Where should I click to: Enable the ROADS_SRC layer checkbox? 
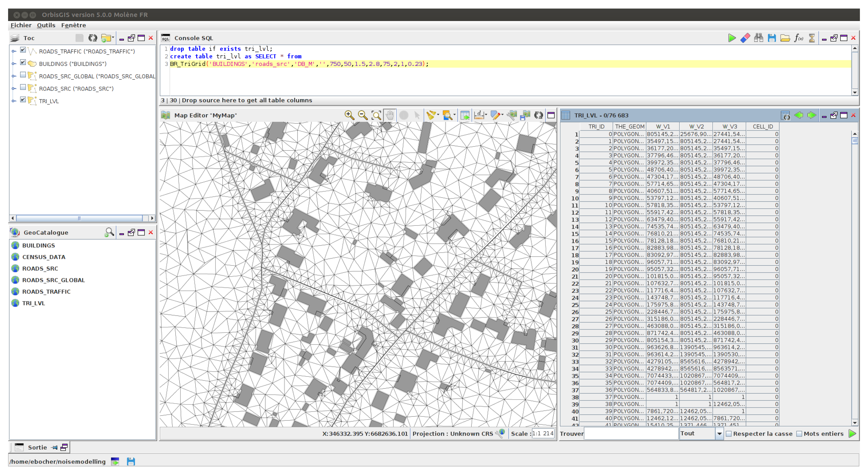(23, 87)
